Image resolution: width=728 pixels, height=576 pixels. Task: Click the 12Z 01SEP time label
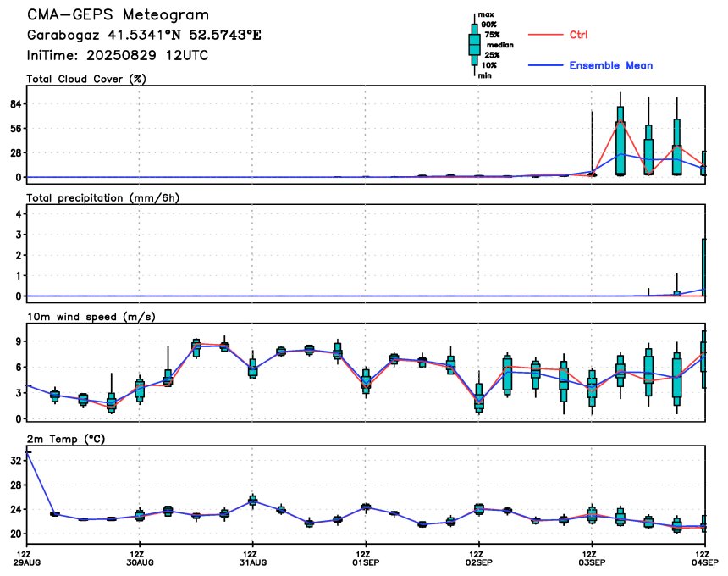366,558
